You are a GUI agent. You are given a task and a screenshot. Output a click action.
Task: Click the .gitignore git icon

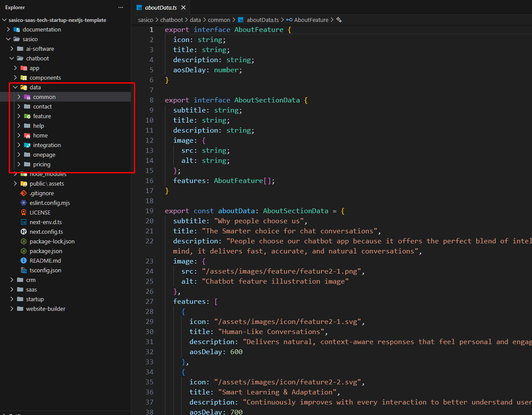(24, 193)
